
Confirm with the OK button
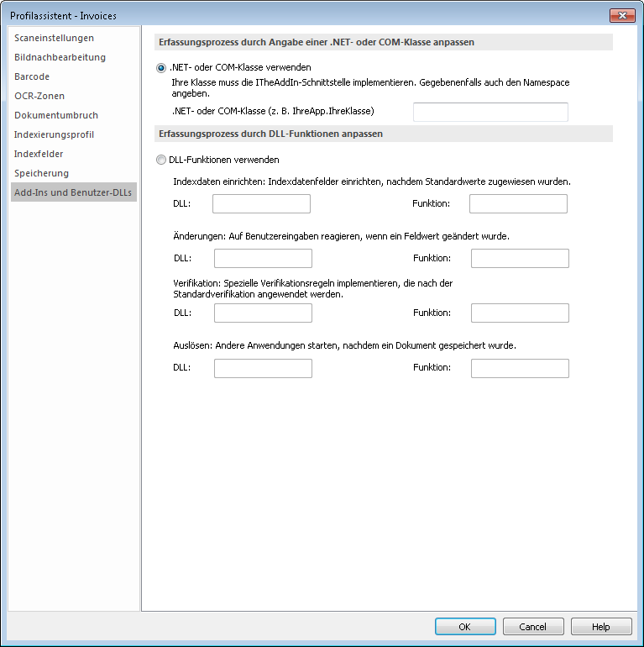point(465,627)
